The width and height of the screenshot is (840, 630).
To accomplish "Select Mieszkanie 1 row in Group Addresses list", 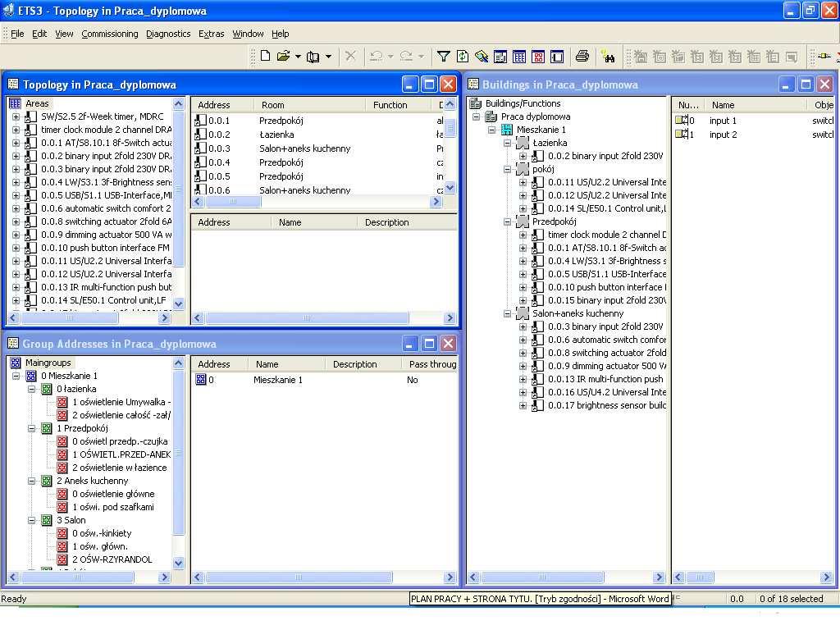I will coord(324,380).
